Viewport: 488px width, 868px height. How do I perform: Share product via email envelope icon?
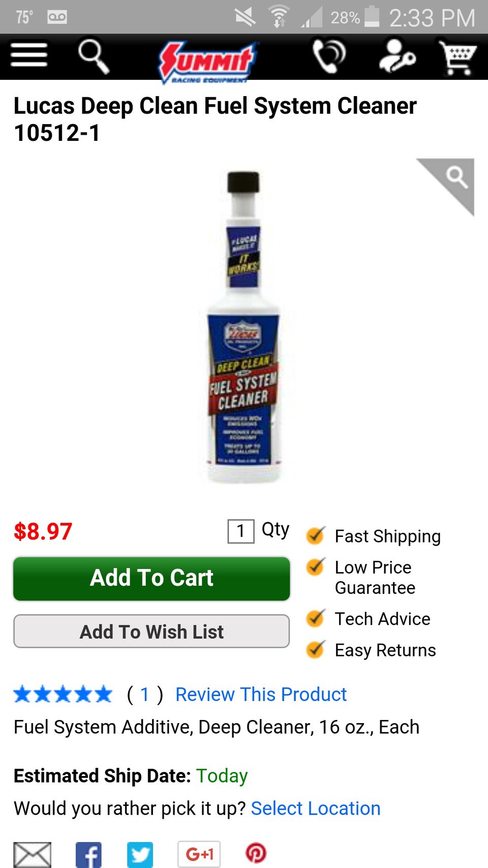click(x=32, y=854)
